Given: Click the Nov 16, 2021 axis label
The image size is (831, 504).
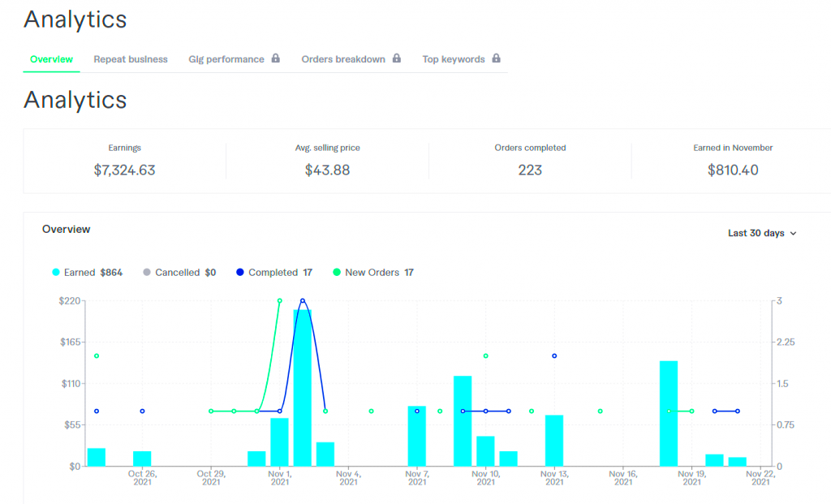Looking at the screenshot, I should pos(623,477).
